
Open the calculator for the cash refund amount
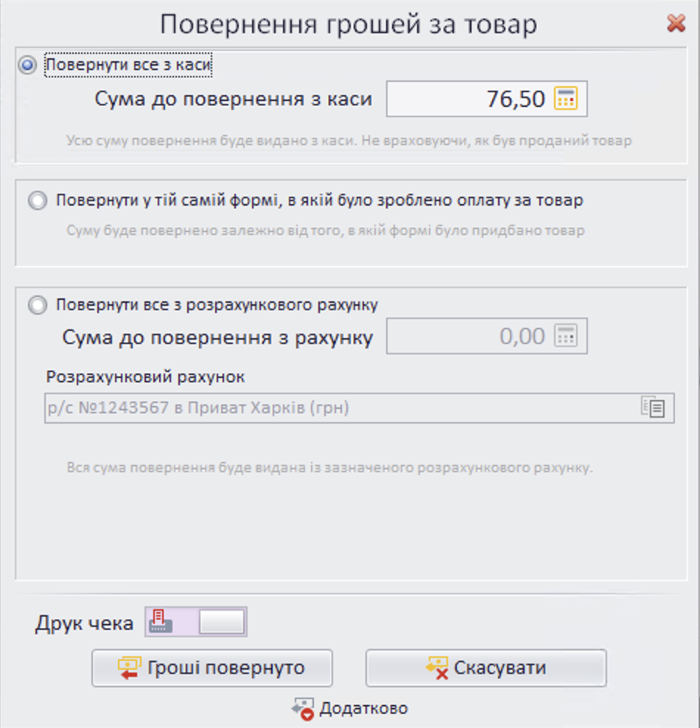(x=567, y=98)
